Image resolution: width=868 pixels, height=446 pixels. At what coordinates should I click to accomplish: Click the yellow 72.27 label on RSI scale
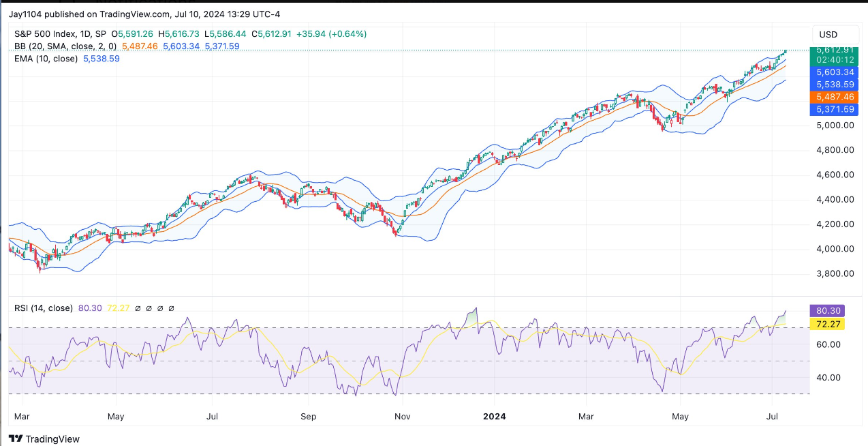[826, 324]
